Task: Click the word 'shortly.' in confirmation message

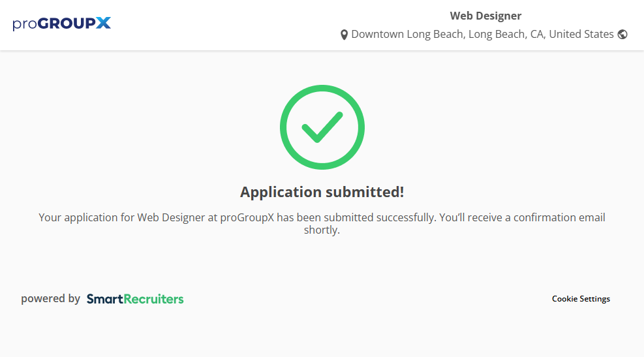Action: pos(322,230)
